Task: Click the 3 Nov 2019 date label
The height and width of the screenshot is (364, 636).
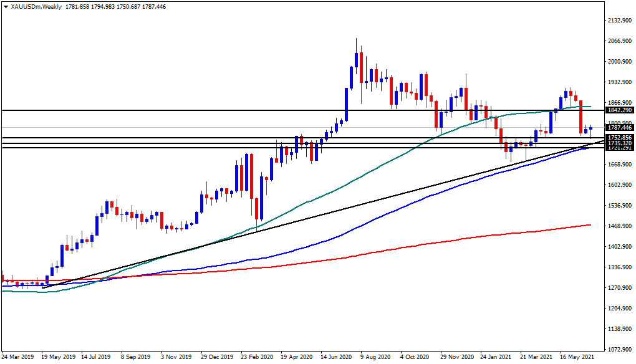Action: (x=176, y=357)
